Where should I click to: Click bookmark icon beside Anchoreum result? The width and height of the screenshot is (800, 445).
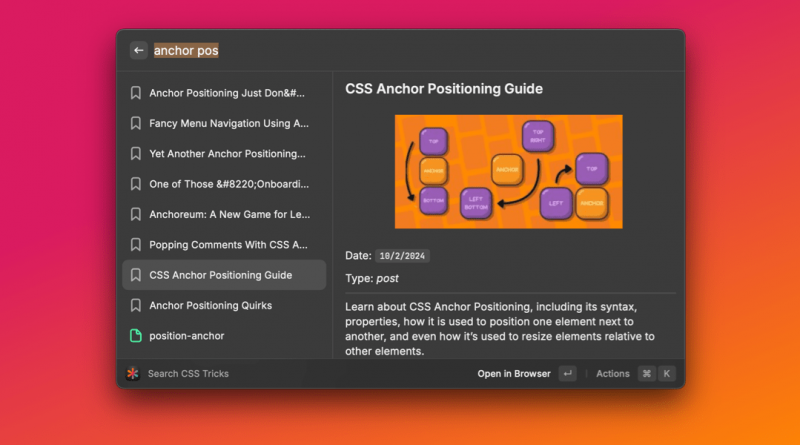point(135,214)
